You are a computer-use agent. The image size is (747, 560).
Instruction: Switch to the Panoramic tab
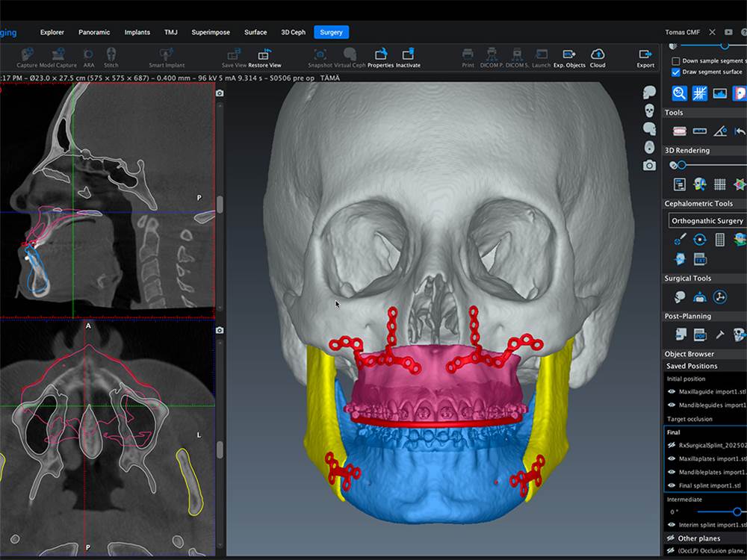pos(94,32)
